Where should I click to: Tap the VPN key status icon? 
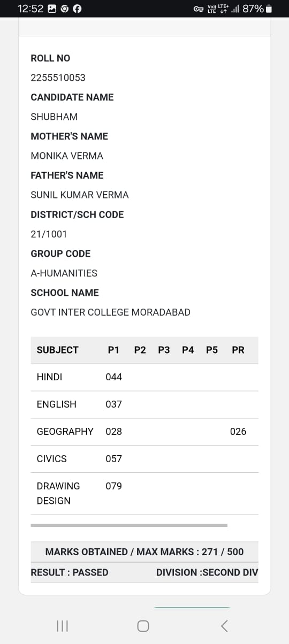[x=199, y=9]
